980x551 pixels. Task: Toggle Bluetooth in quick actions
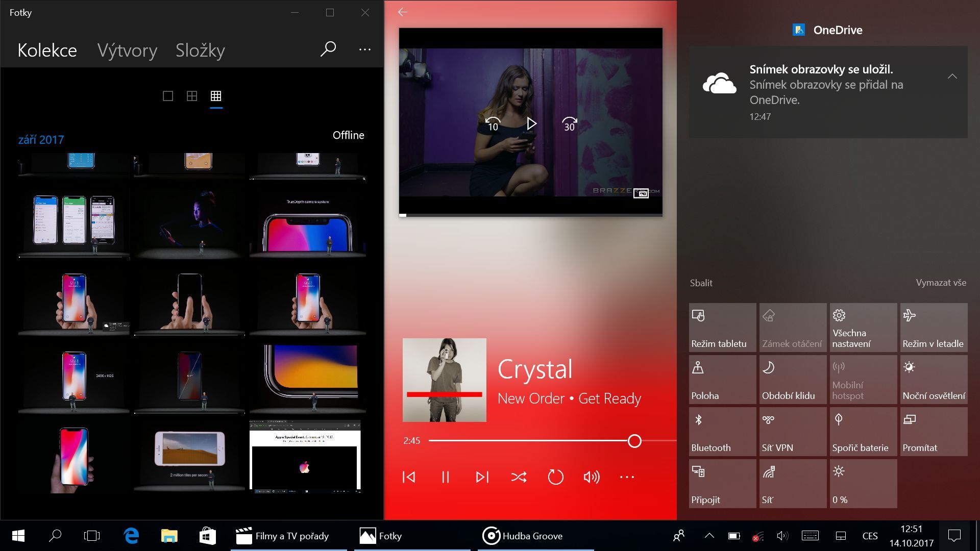point(722,431)
